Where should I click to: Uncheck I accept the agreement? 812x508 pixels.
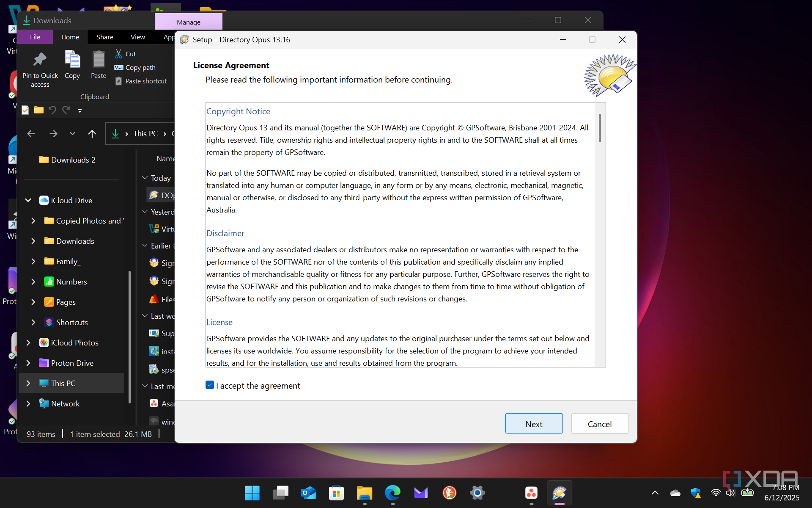point(210,385)
